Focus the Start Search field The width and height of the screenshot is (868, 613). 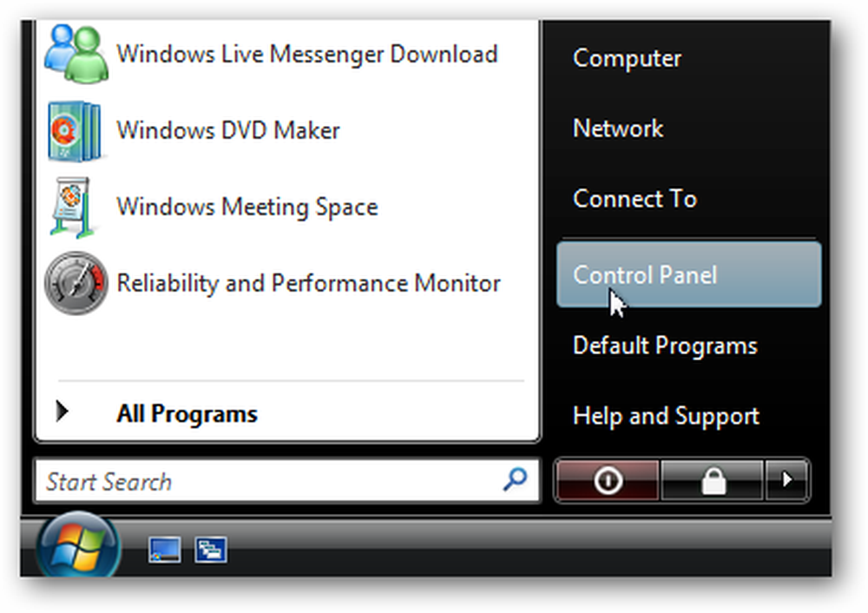(286, 481)
